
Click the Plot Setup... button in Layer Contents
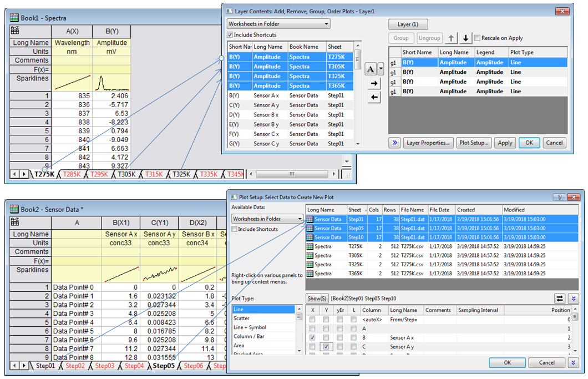pos(474,143)
